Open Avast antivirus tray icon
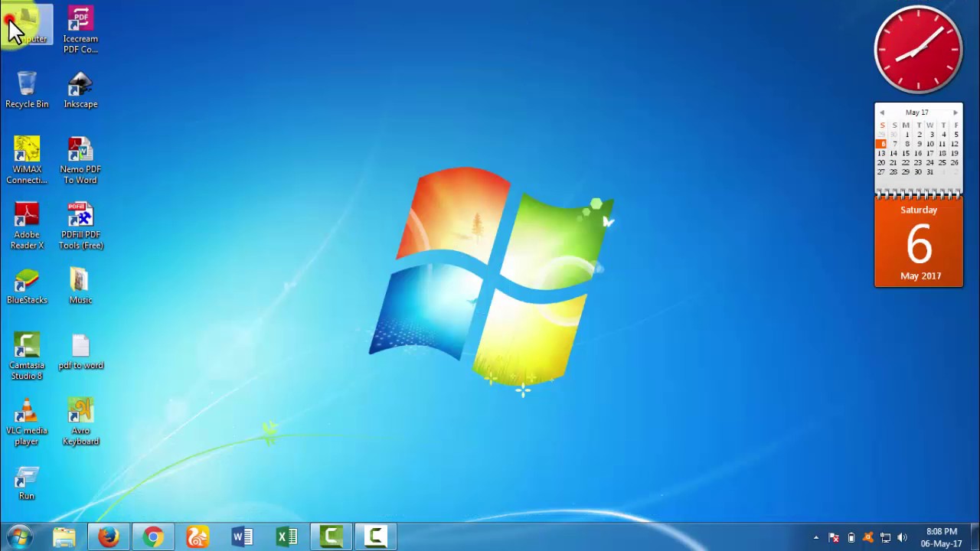The width and height of the screenshot is (980, 551). point(868,538)
